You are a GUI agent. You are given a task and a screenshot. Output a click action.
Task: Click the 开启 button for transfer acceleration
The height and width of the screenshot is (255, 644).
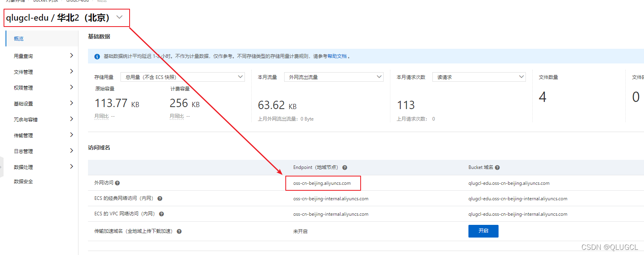(x=483, y=231)
